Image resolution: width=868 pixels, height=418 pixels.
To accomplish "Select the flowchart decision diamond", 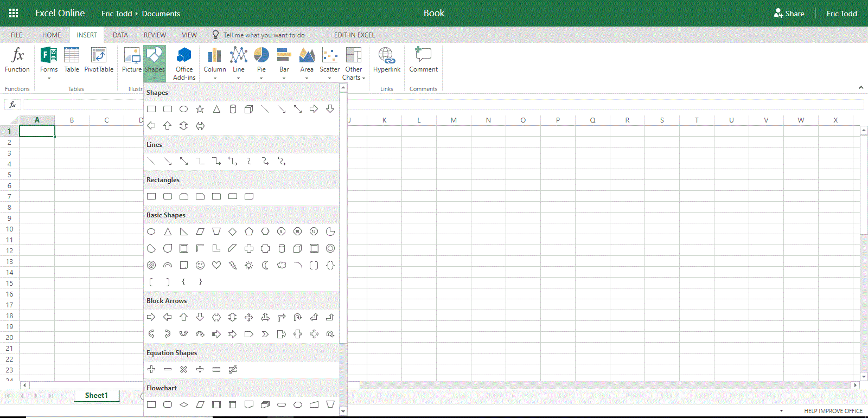I will click(x=184, y=404).
